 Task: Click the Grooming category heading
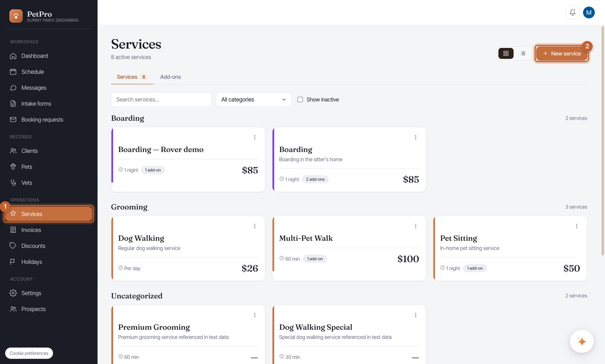click(129, 207)
